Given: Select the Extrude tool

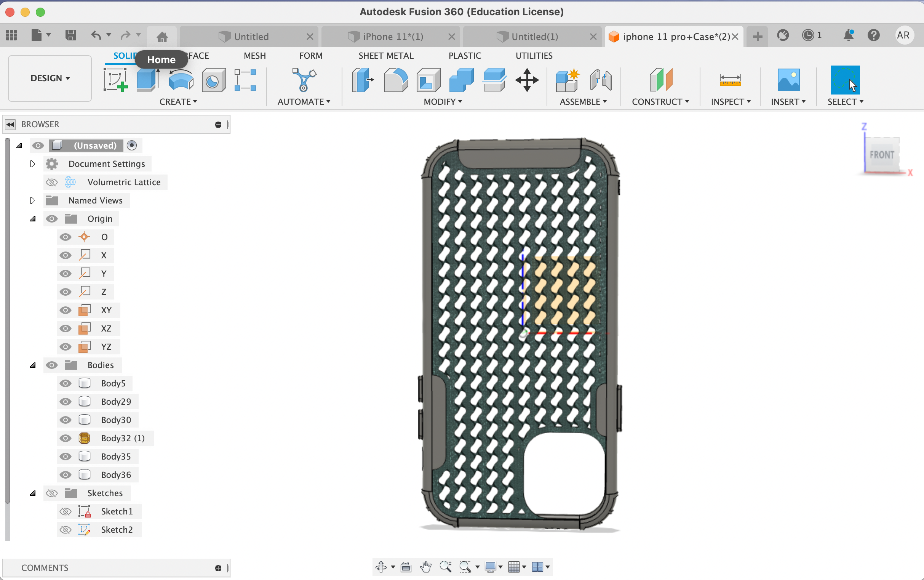Looking at the screenshot, I should click(148, 80).
